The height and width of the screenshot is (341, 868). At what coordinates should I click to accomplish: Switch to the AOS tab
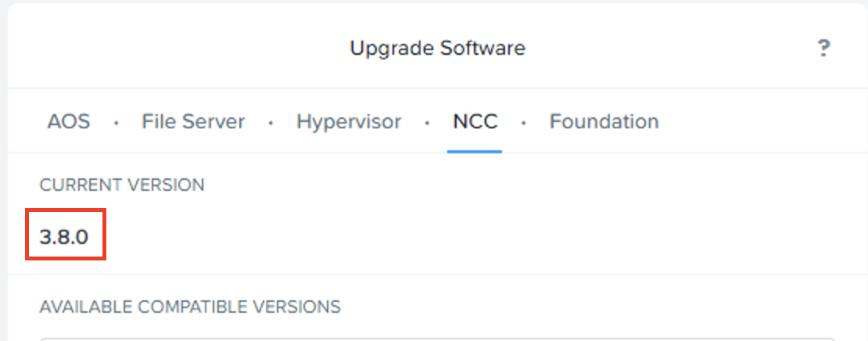pos(69,122)
